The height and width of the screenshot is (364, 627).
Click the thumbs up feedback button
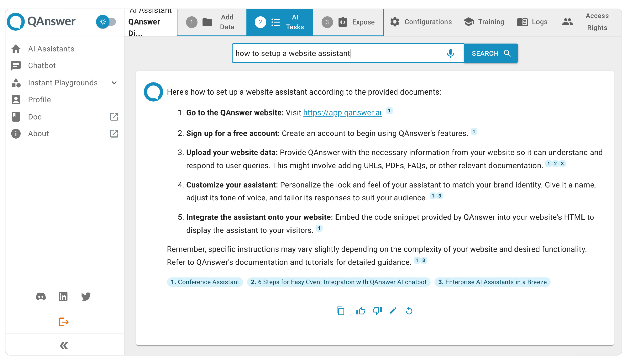click(x=361, y=311)
